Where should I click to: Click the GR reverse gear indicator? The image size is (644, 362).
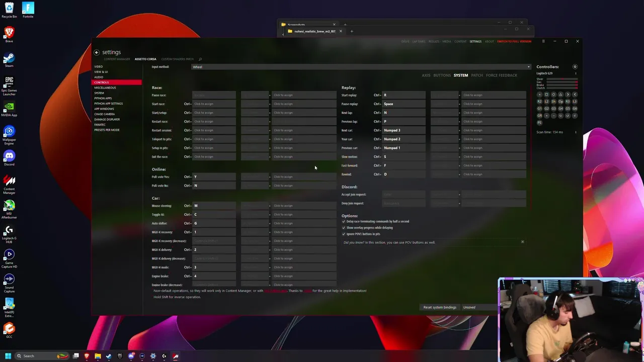539,116
